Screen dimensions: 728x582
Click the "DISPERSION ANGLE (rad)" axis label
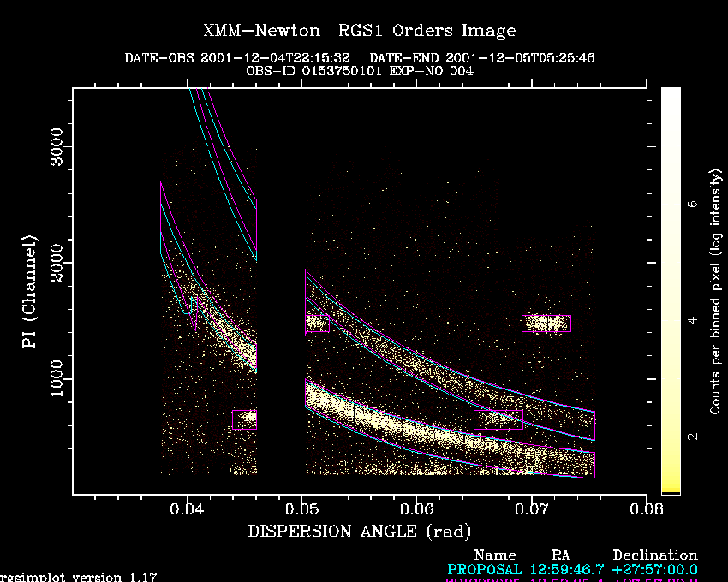360,532
